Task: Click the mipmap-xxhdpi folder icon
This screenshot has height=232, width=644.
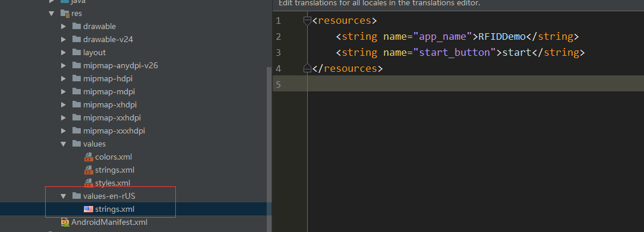Action: (77, 118)
